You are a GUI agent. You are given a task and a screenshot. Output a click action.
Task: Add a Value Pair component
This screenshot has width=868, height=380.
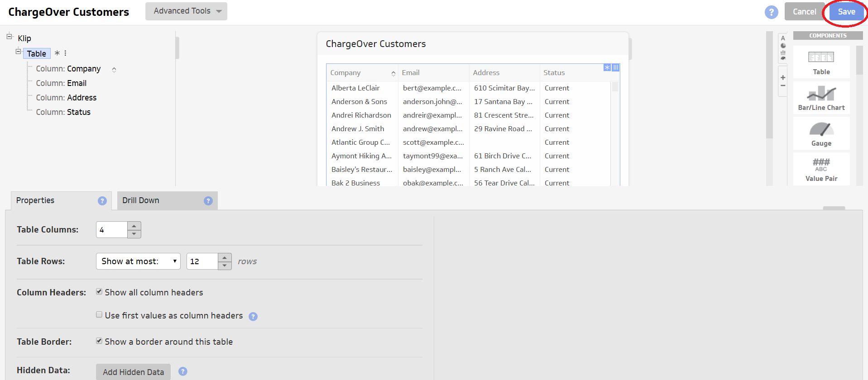coord(821,169)
